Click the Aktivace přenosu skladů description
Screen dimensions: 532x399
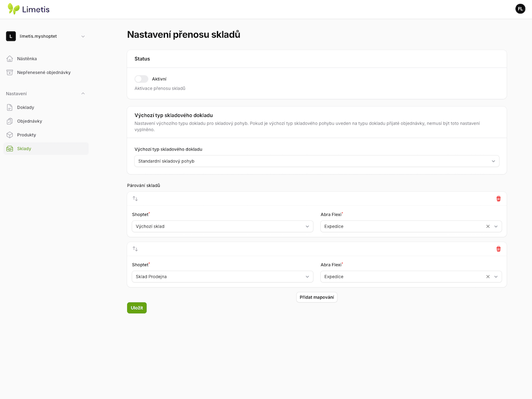tap(160, 88)
